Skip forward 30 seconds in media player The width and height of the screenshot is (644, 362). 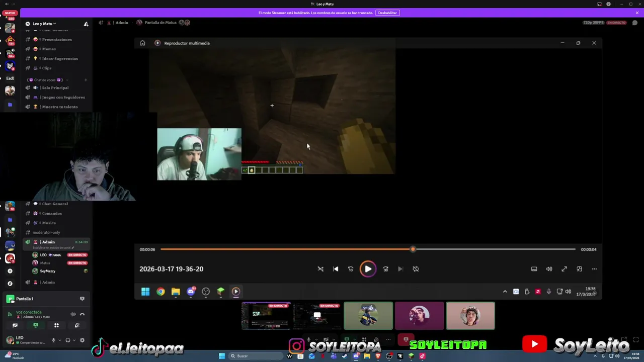point(385,269)
